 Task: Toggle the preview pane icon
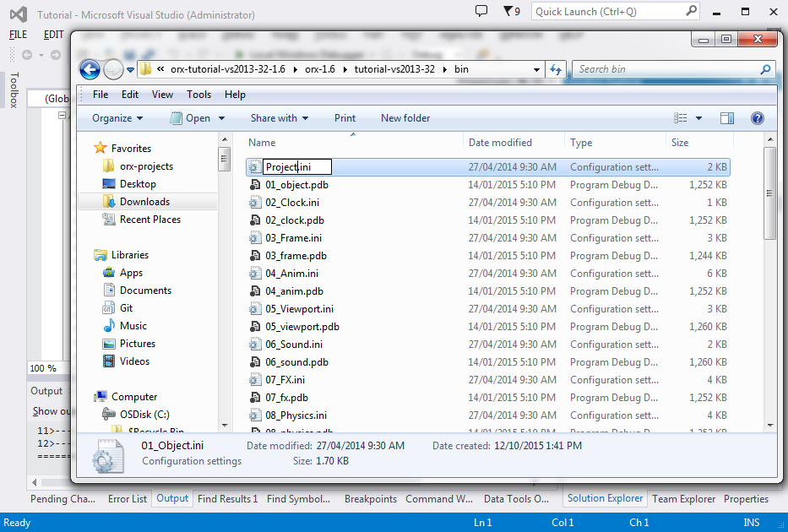point(726,118)
